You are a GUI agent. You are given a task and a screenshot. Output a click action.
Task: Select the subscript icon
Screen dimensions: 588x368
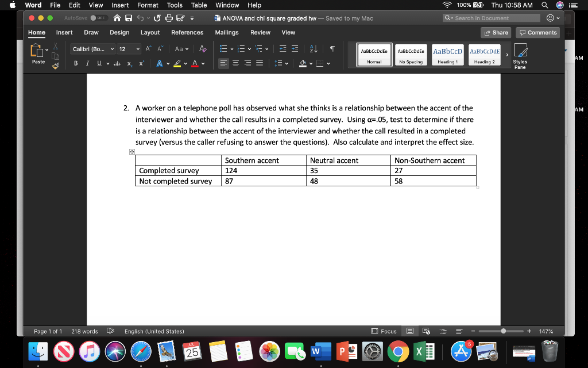click(x=130, y=63)
